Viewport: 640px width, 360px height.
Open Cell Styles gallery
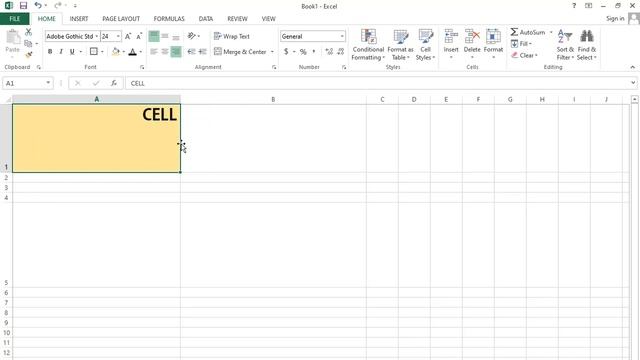tap(425, 45)
